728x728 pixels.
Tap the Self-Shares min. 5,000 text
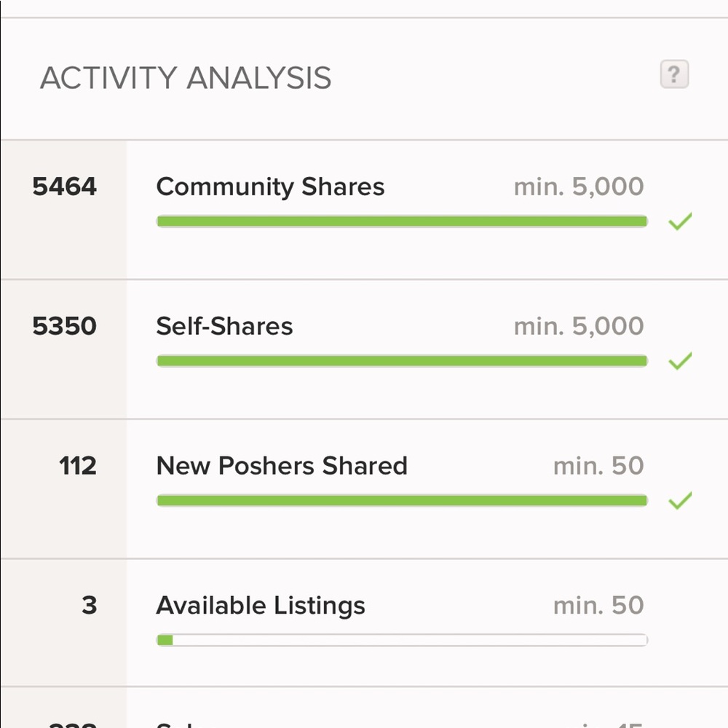click(x=579, y=326)
